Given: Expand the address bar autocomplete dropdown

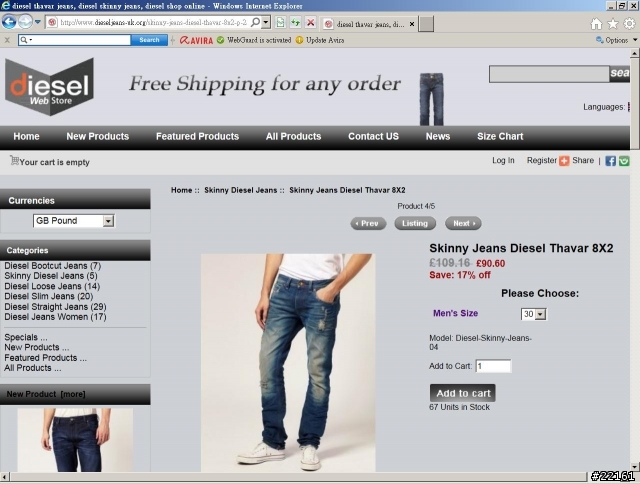Looking at the screenshot, I should [266, 22].
